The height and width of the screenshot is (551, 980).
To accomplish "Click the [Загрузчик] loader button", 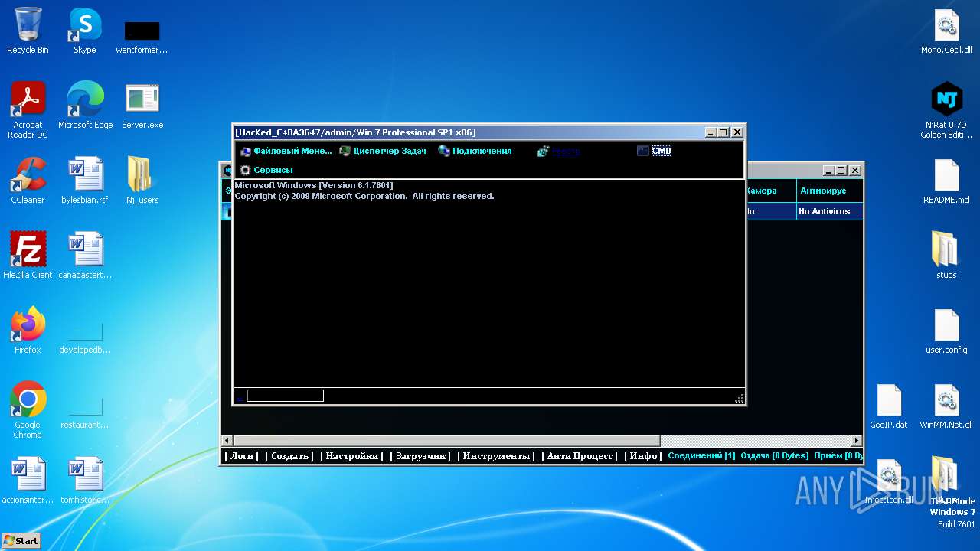I will [x=420, y=456].
